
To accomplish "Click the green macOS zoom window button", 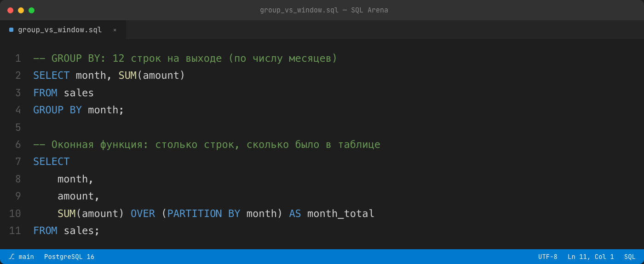I will (x=31, y=10).
